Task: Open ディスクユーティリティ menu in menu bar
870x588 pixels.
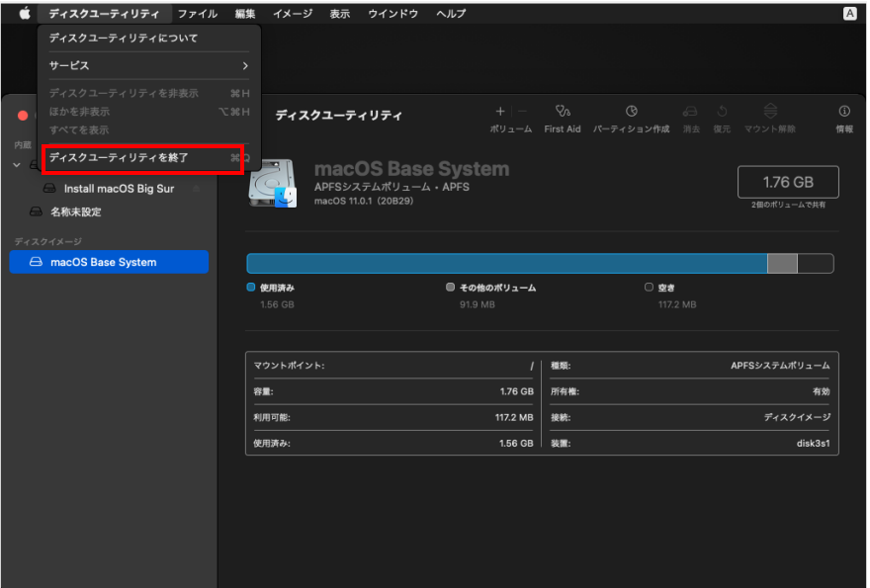Action: point(104,13)
